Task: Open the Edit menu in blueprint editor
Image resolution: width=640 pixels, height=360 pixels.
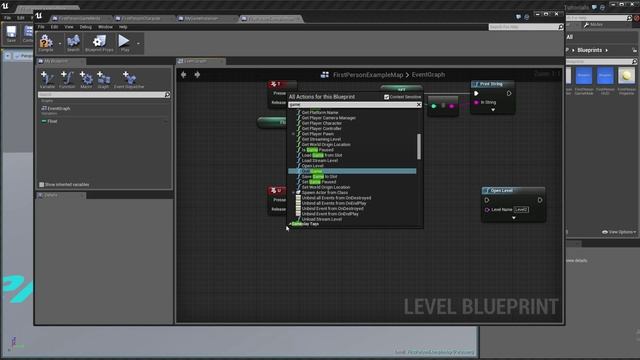Action: tap(54, 27)
